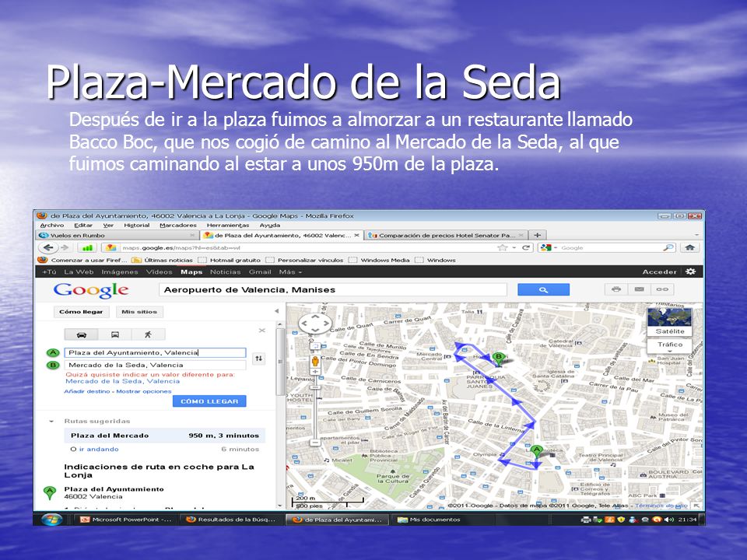Open Firefox home page icon
The width and height of the screenshot is (747, 560).
[689, 247]
